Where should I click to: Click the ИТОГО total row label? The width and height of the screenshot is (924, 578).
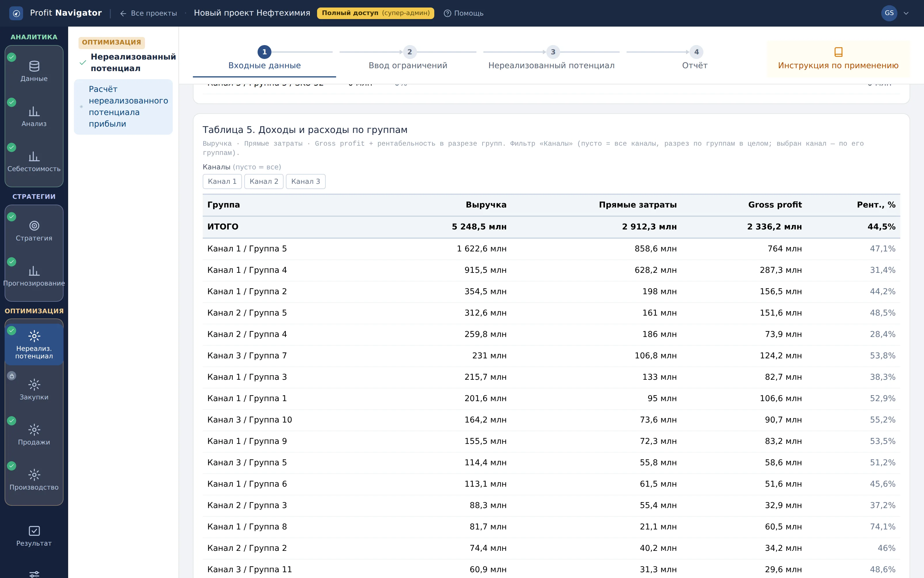[223, 227]
